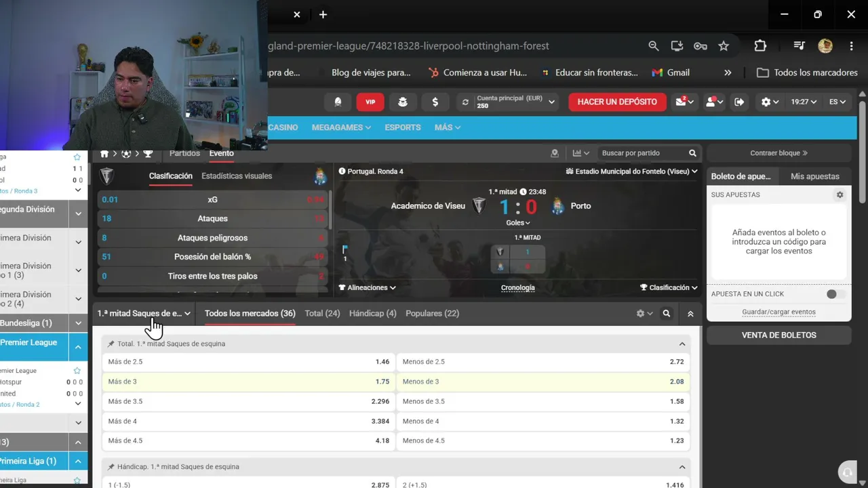This screenshot has width=868, height=488.
Task: Favorite the Premier League match with star
Action: click(77, 371)
